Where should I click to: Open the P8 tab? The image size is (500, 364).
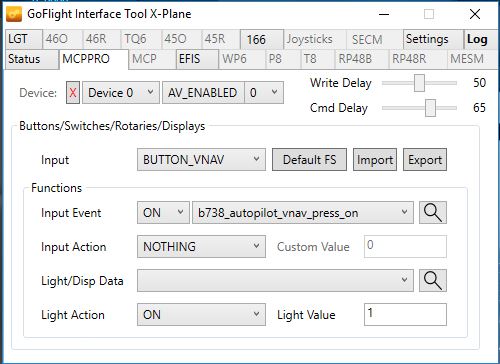283,59
